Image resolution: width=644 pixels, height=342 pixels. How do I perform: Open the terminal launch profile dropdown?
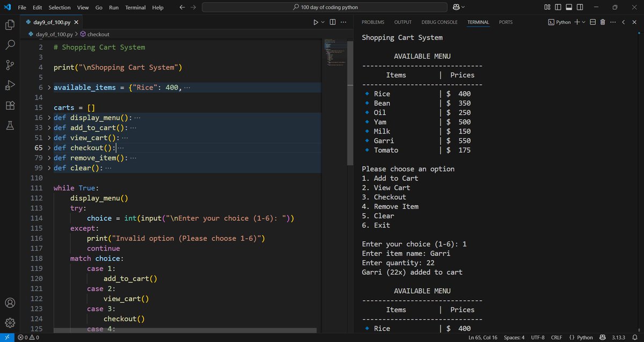(x=584, y=22)
